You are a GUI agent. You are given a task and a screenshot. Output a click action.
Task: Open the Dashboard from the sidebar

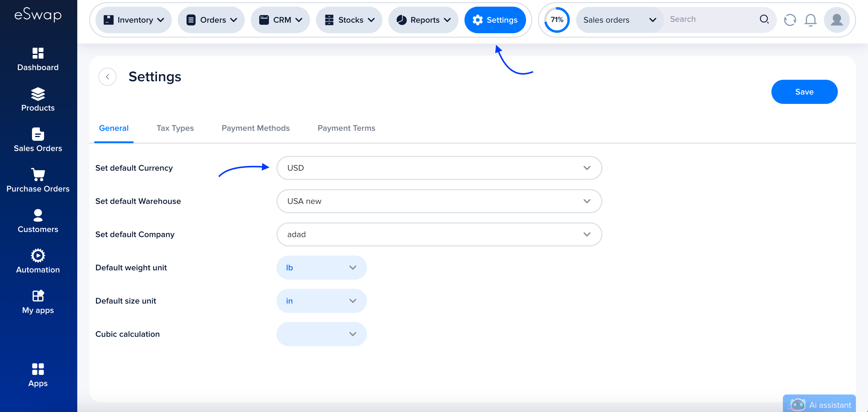38,59
